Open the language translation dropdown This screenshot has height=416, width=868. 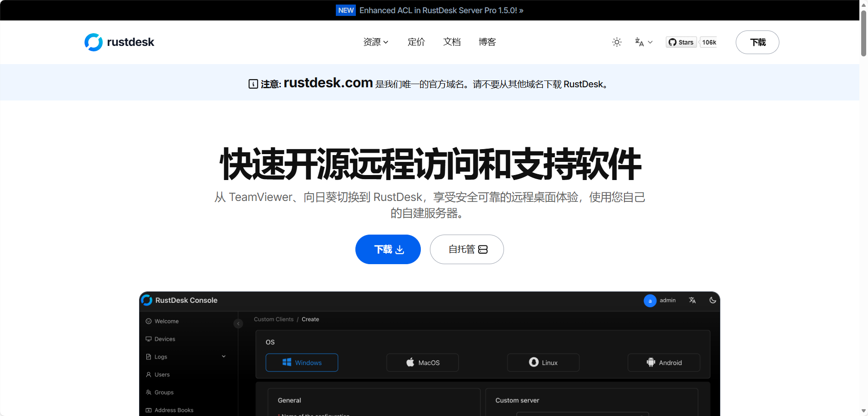644,42
